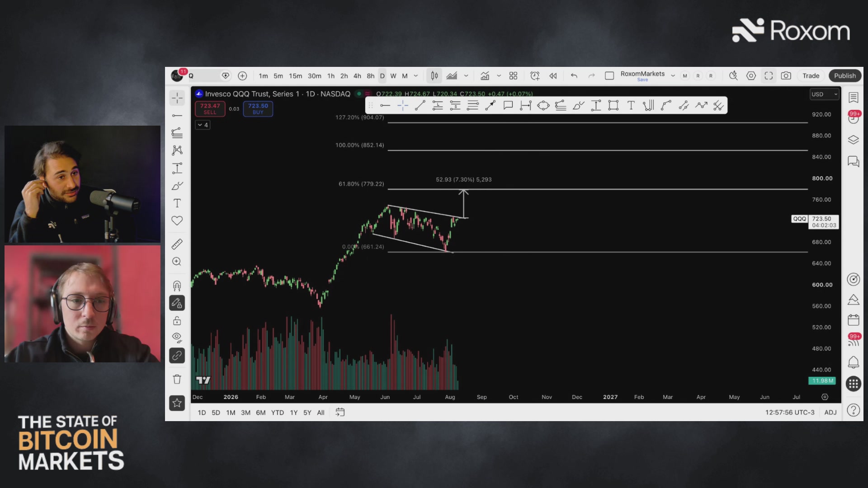Set date range to YTD
The height and width of the screenshot is (488, 868).
click(x=278, y=413)
